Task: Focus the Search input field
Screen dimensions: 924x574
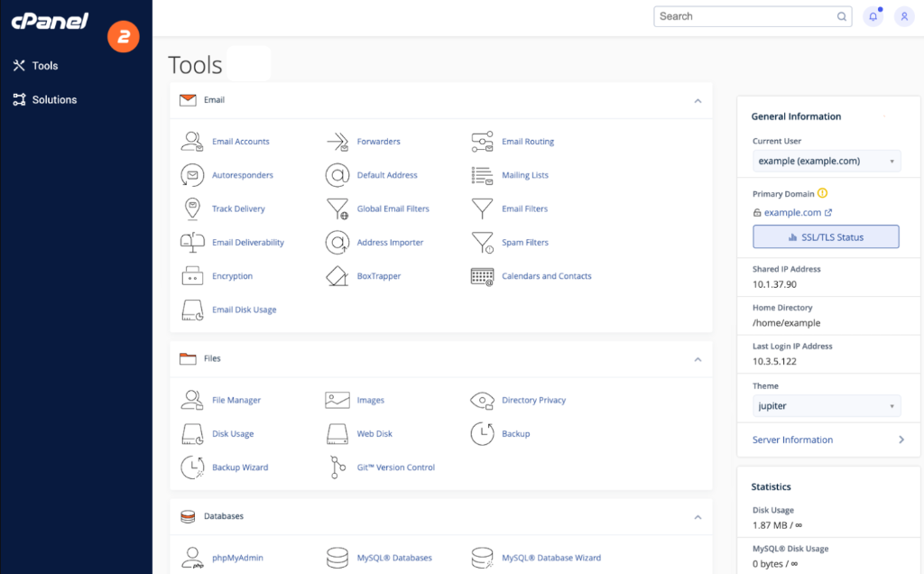Action: [x=753, y=16]
